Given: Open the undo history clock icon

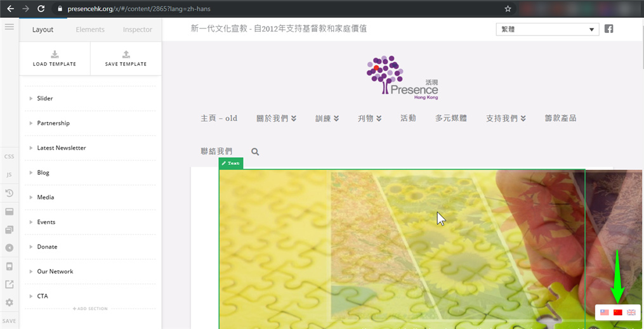Looking at the screenshot, I should (x=10, y=193).
